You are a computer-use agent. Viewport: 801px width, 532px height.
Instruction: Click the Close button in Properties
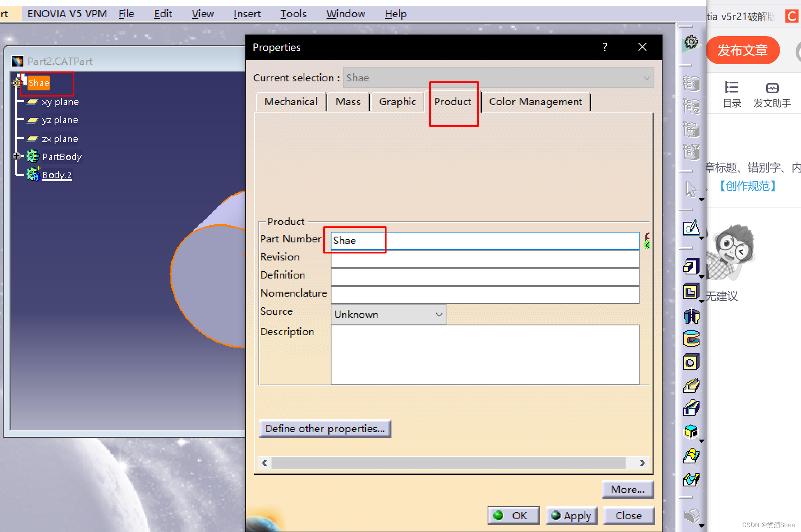coord(628,516)
